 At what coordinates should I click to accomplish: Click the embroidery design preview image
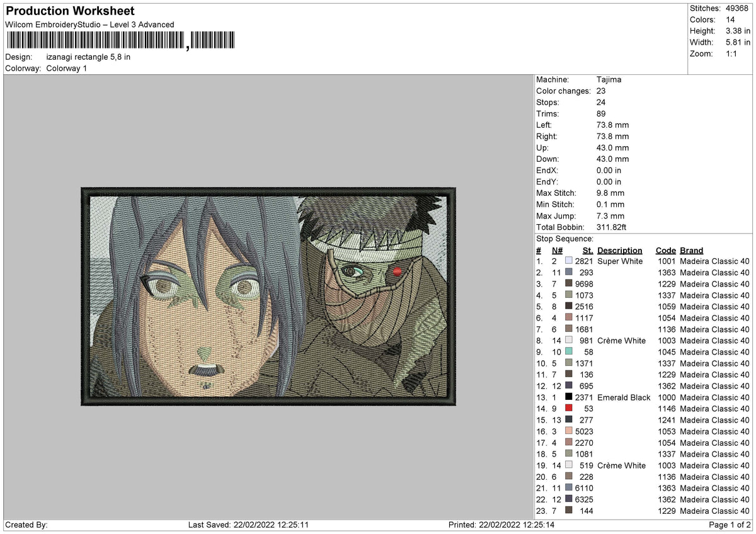tap(268, 296)
